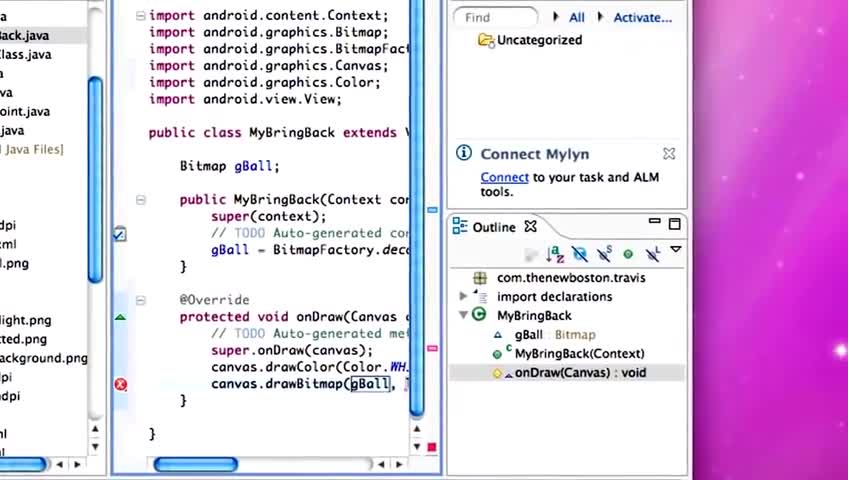Screen dimensions: 848x480
Task: Select light.png in Package Explorer
Action: pyautogui.click(x=25, y=320)
